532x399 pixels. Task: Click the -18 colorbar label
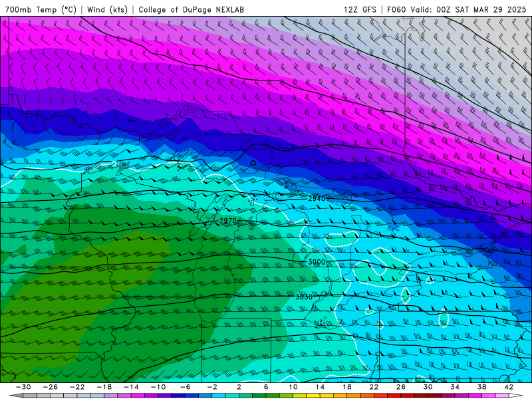(x=104, y=387)
